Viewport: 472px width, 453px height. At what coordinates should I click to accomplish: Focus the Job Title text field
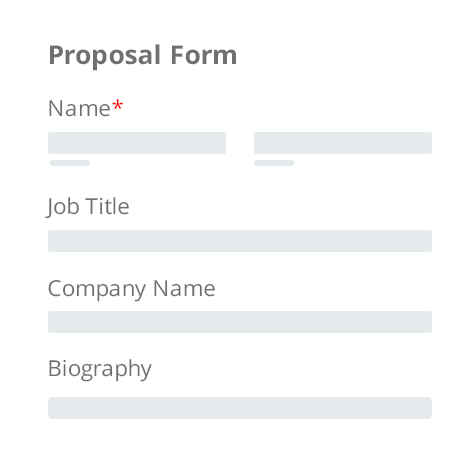tap(240, 241)
